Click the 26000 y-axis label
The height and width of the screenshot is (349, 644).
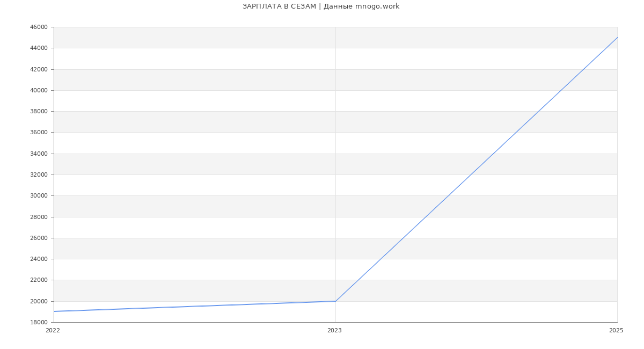(x=39, y=238)
